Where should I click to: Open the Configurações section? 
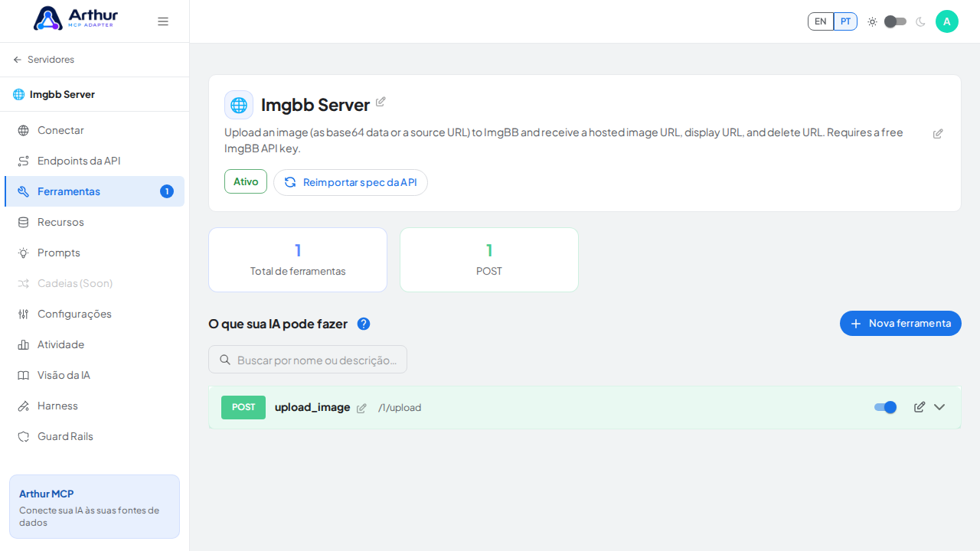pyautogui.click(x=94, y=314)
